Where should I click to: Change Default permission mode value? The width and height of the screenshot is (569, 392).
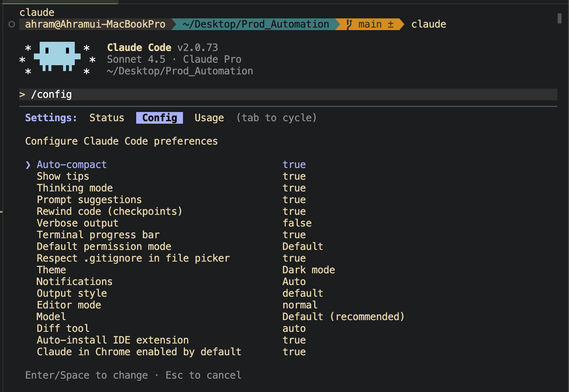tap(302, 247)
